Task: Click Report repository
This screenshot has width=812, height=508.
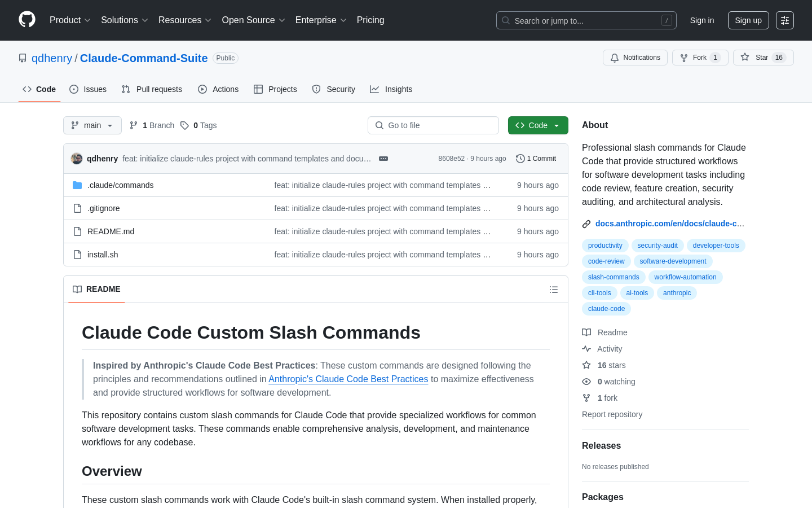Action: tap(612, 414)
